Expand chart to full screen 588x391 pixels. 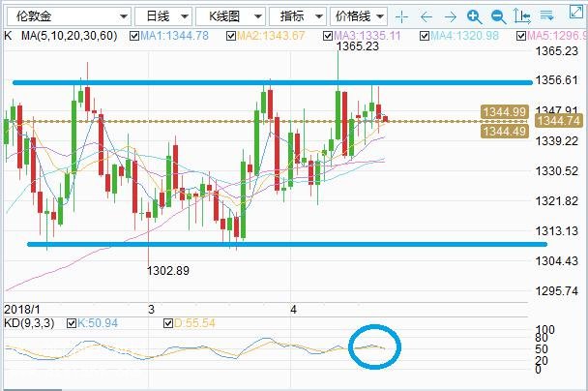click(576, 12)
